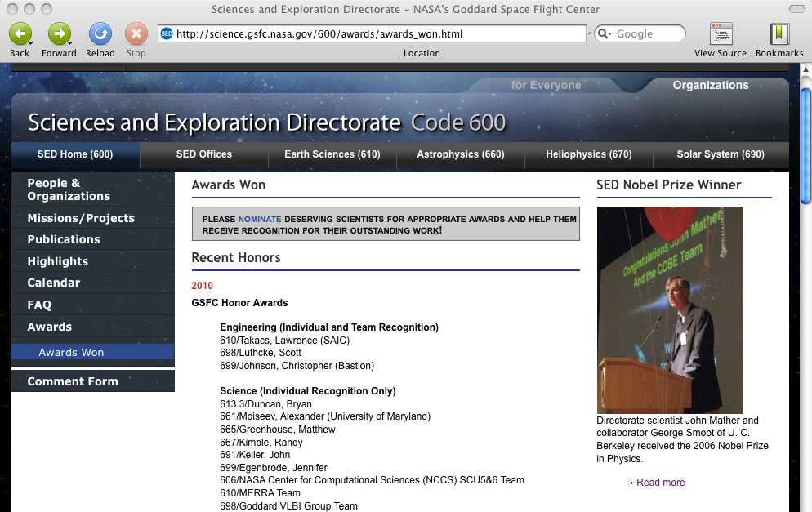The height and width of the screenshot is (512, 812).
Task: Click '667/Kimble, Randy' entry
Action: [x=261, y=442]
